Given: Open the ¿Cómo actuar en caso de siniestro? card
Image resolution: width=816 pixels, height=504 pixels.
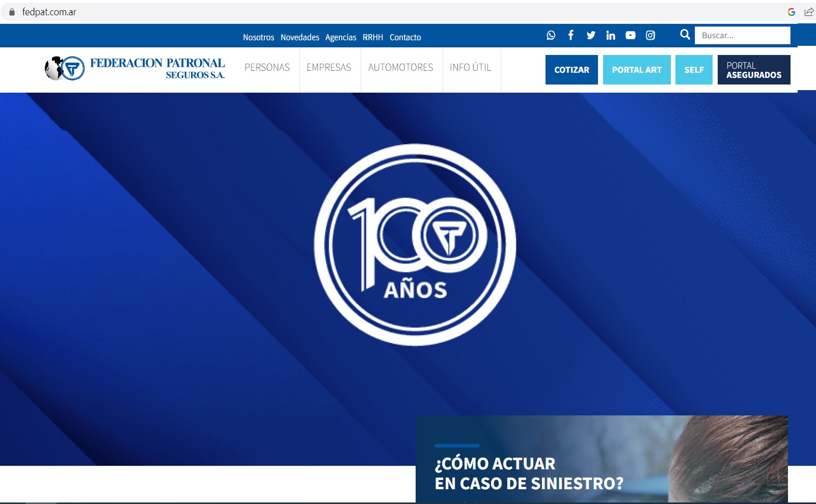Looking at the screenshot, I should pyautogui.click(x=602, y=459).
